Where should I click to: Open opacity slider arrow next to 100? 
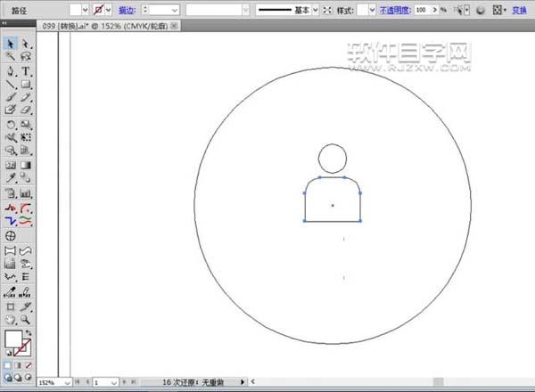(x=435, y=10)
